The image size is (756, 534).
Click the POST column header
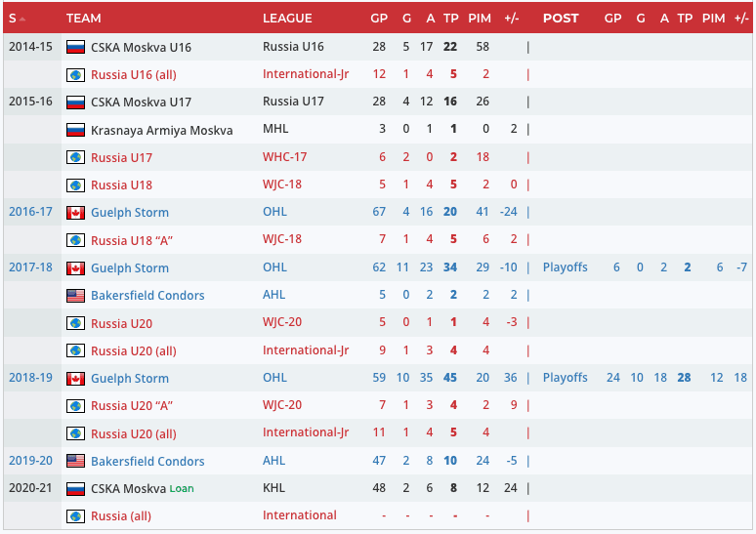click(x=561, y=19)
